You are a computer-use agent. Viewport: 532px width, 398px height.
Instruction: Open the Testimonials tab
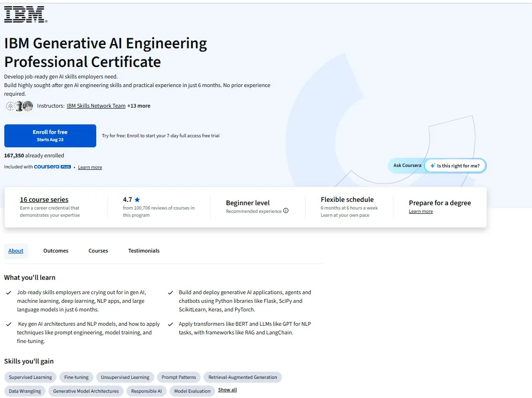click(144, 251)
